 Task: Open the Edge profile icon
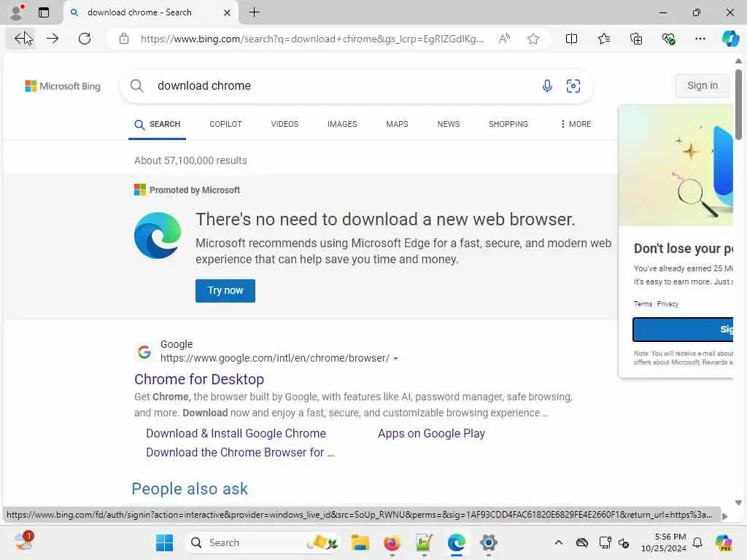[x=17, y=12]
